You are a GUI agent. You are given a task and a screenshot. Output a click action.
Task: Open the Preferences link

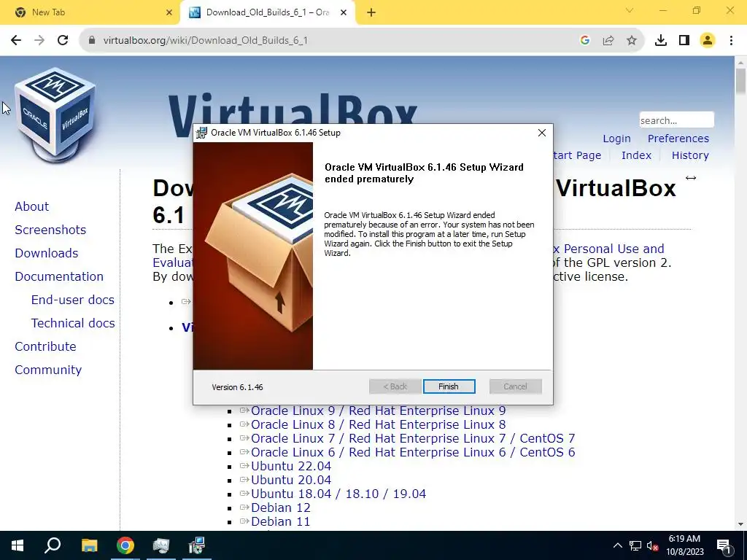point(678,139)
